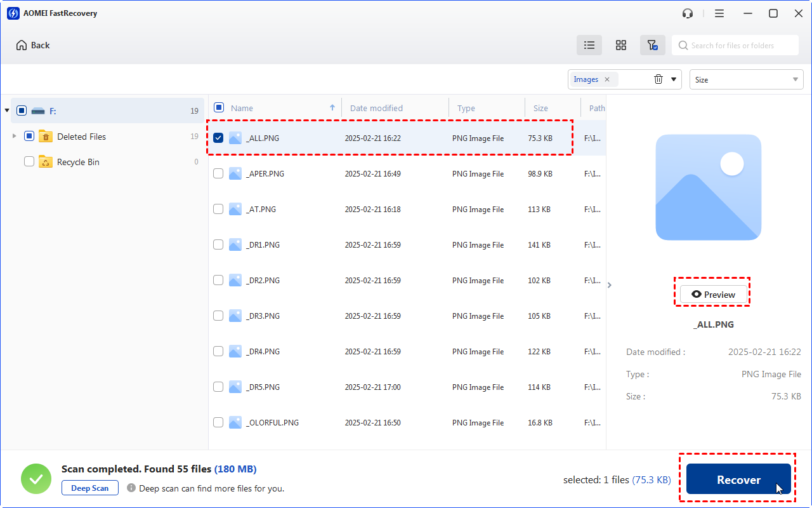
Task: Click the green scan completed checkmark
Action: (36, 479)
